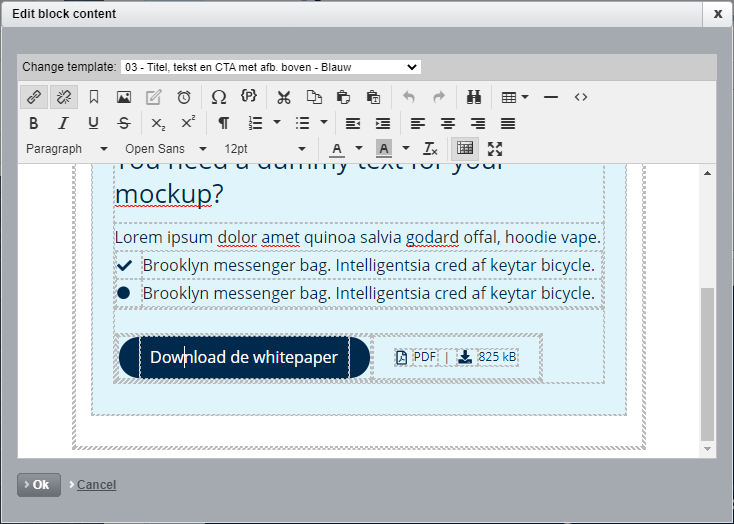Image resolution: width=734 pixels, height=524 pixels.
Task: Click the edit image pencil icon
Action: [154, 97]
